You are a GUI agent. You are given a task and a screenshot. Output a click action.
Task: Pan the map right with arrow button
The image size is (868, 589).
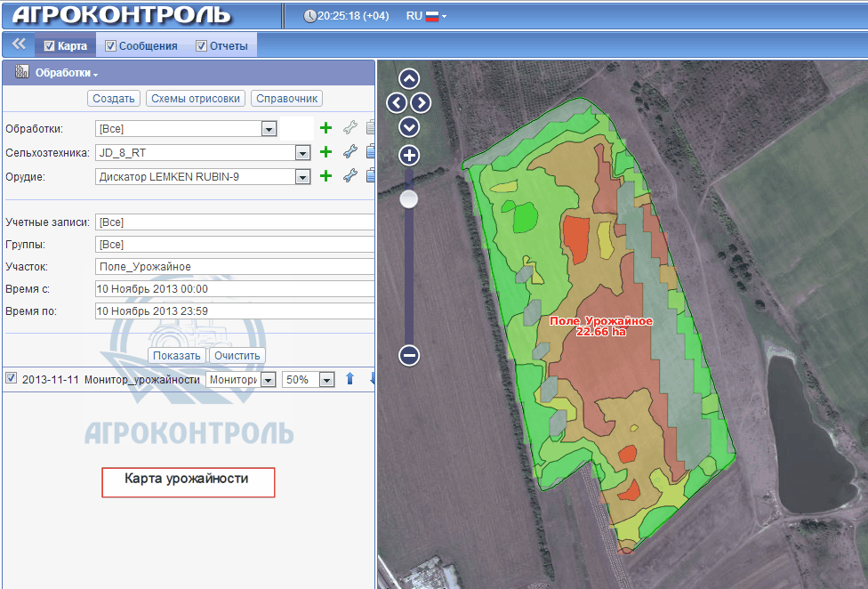pos(422,102)
